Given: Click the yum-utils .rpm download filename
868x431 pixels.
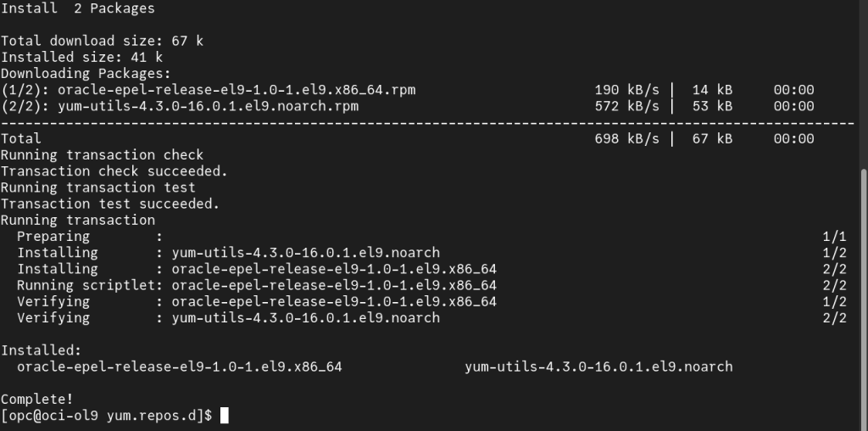Looking at the screenshot, I should pos(208,106).
